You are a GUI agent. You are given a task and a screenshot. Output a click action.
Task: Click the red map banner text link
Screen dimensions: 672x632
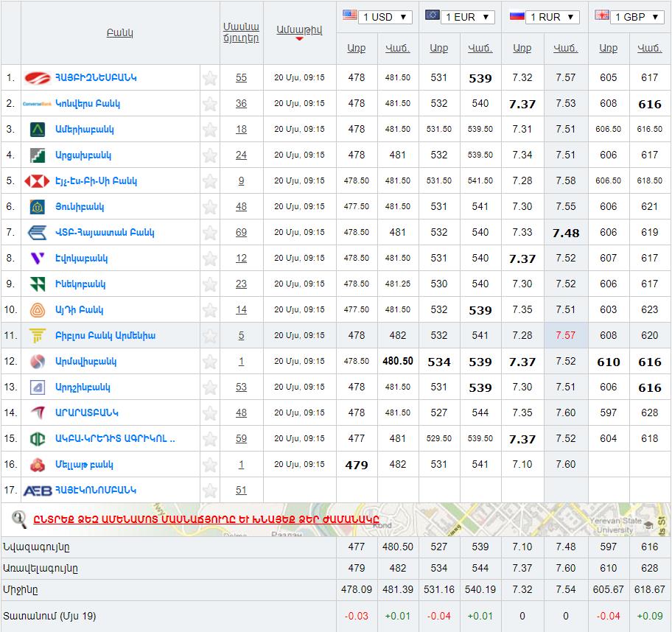click(206, 519)
